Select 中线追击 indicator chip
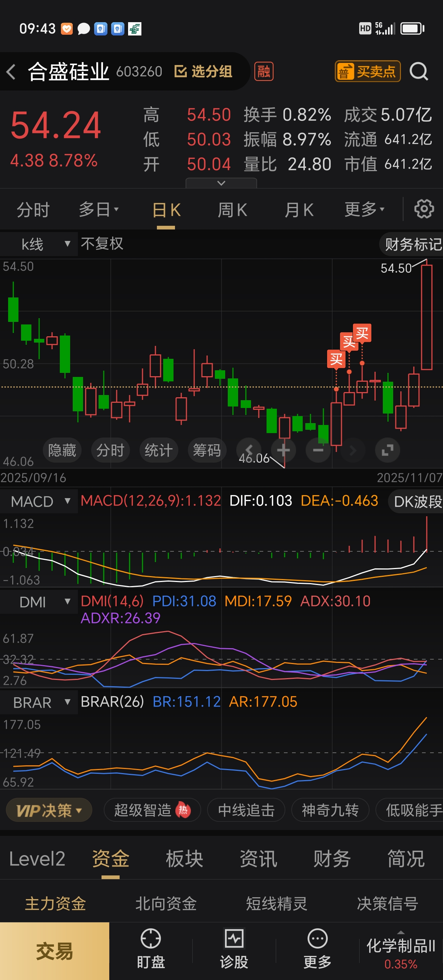 (246, 810)
